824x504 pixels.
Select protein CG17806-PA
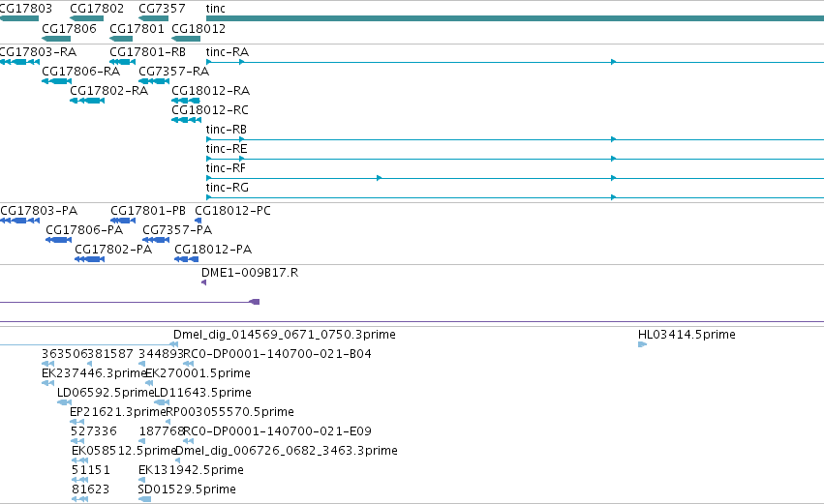[84, 230]
